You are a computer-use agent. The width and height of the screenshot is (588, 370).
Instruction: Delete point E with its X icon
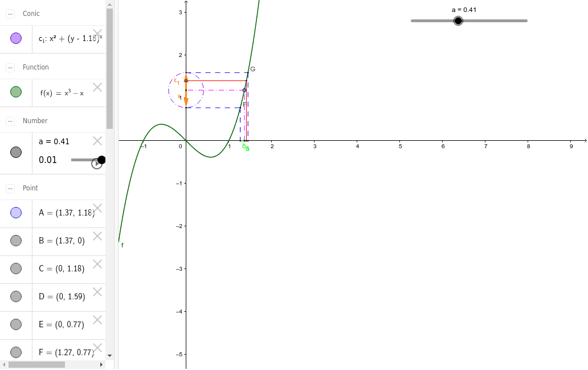point(97,320)
